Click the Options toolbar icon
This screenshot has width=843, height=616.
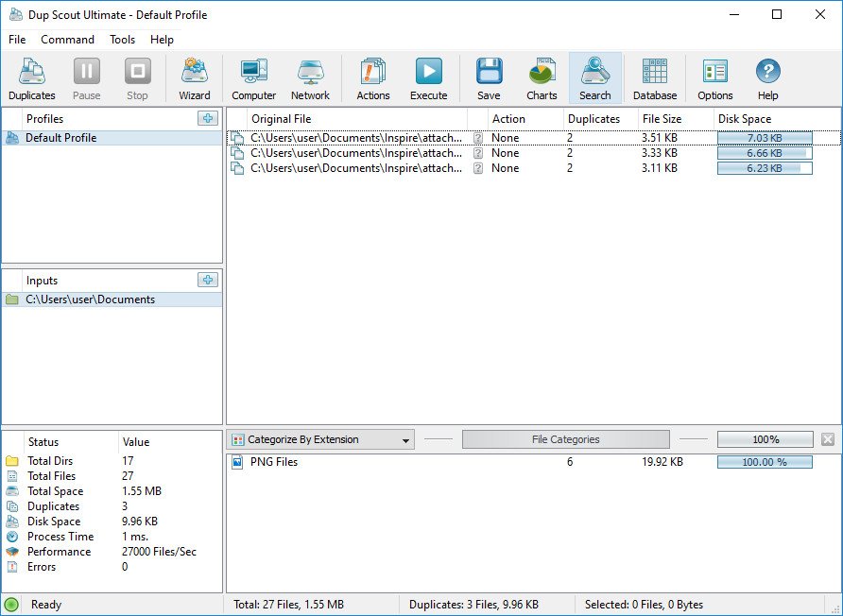(x=714, y=77)
